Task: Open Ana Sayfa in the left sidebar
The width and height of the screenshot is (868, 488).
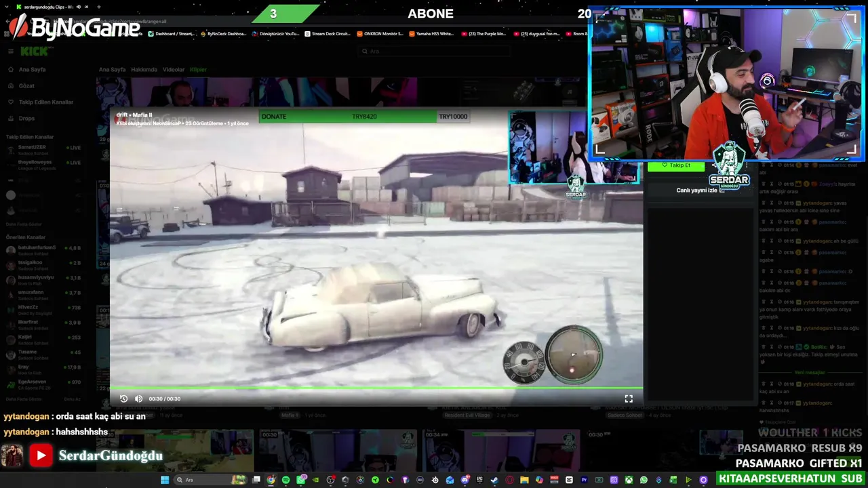Action: pos(32,70)
